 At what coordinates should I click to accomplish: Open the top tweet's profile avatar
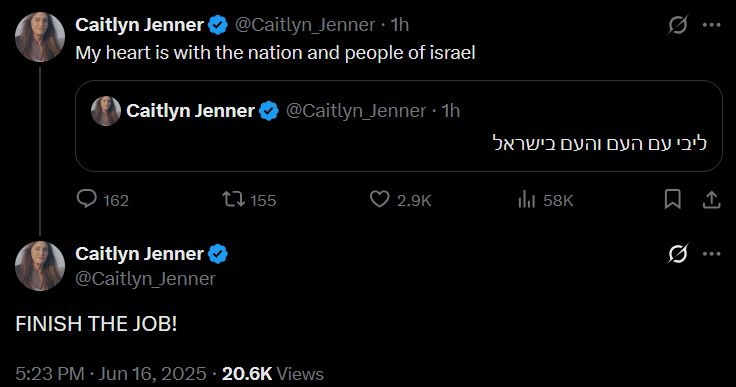pos(40,37)
